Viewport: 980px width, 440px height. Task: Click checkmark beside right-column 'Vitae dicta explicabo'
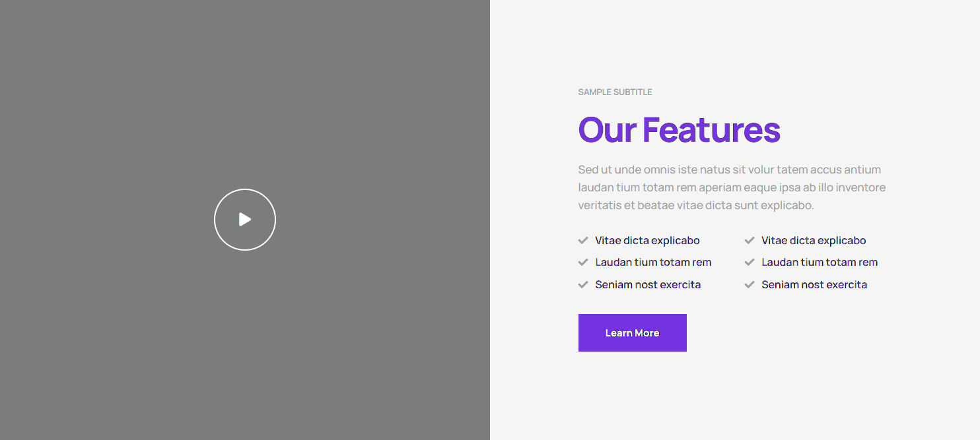[x=750, y=240]
